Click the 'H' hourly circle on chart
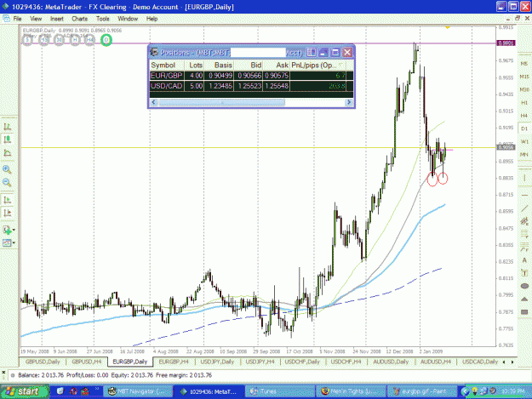This screenshot has width=532, height=399. point(75,40)
